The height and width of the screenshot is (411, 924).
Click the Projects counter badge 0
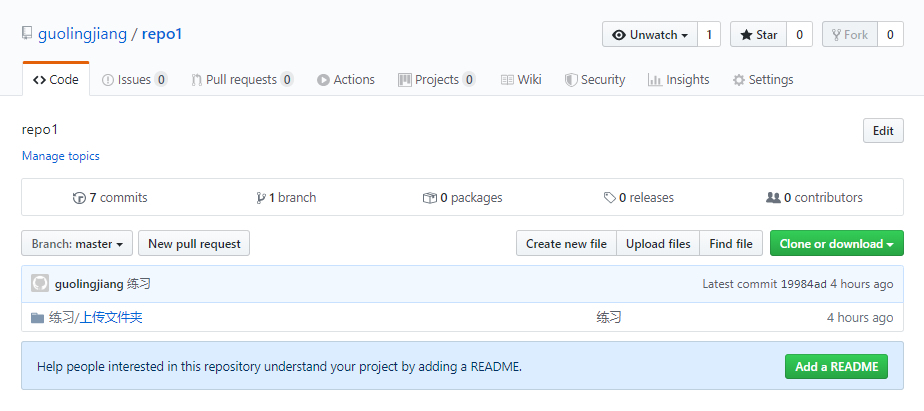click(x=468, y=80)
